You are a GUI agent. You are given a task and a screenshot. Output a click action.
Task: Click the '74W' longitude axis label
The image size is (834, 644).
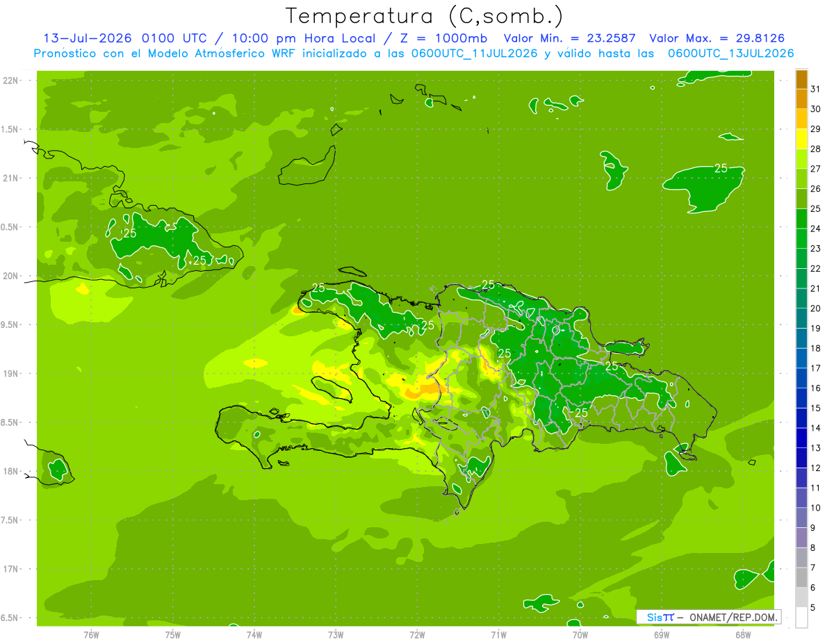pyautogui.click(x=254, y=635)
